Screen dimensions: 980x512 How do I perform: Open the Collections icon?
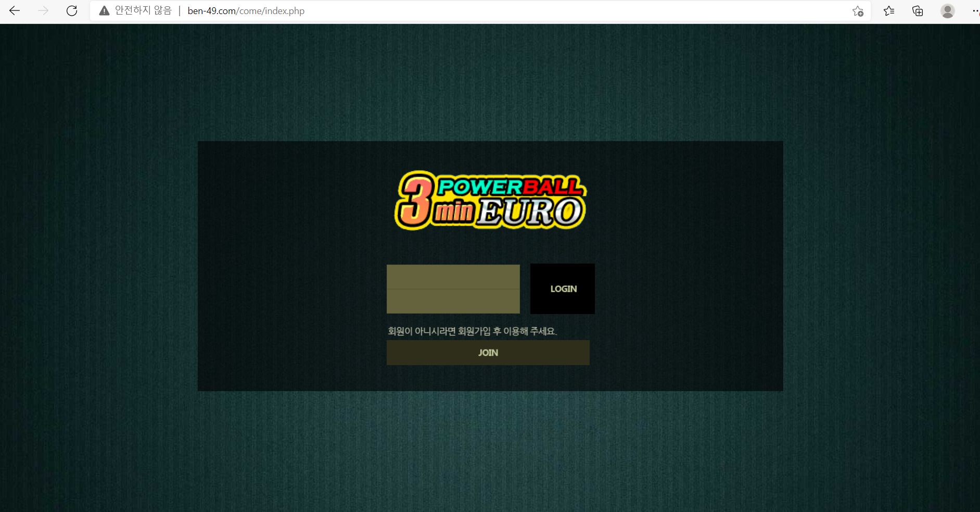(x=918, y=11)
